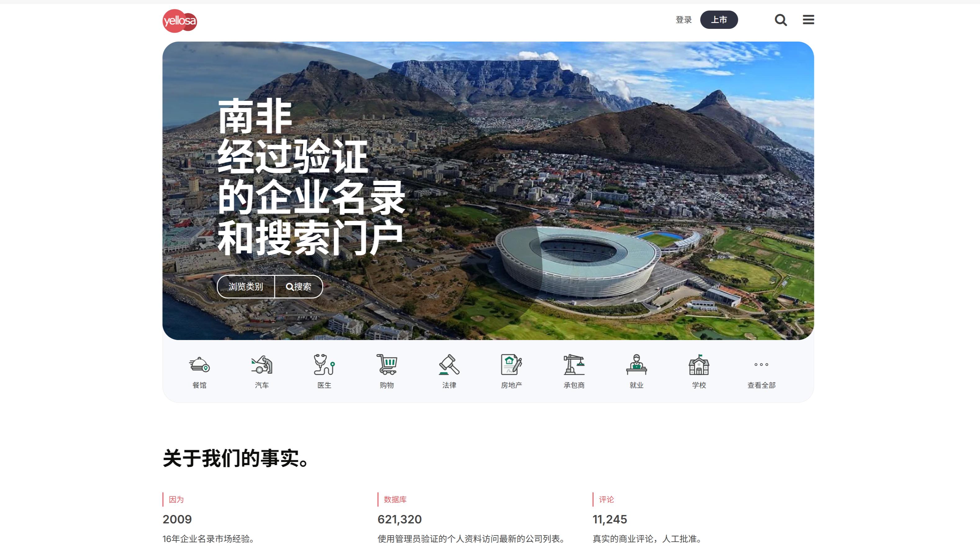This screenshot has height=551, width=980.
Task: Open the 承包商 crane category icon
Action: 574,365
